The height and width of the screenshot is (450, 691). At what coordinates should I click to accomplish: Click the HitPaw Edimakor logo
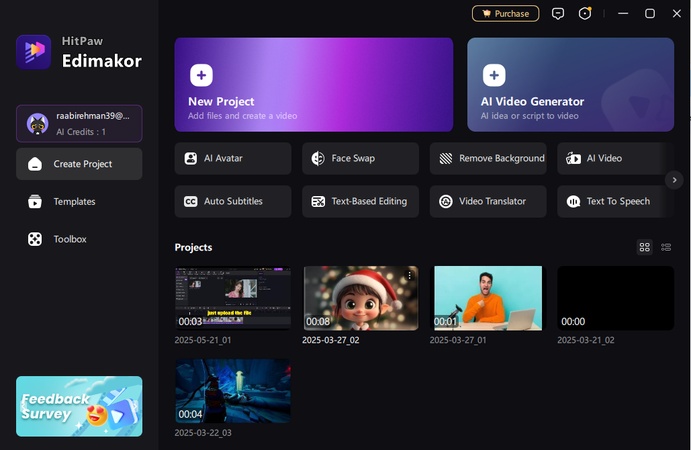33,52
